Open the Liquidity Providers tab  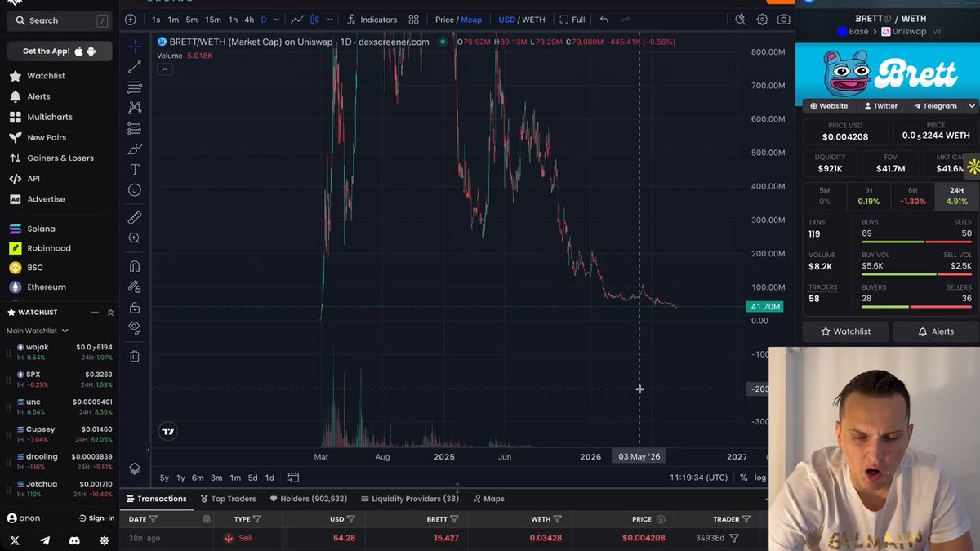click(408, 499)
